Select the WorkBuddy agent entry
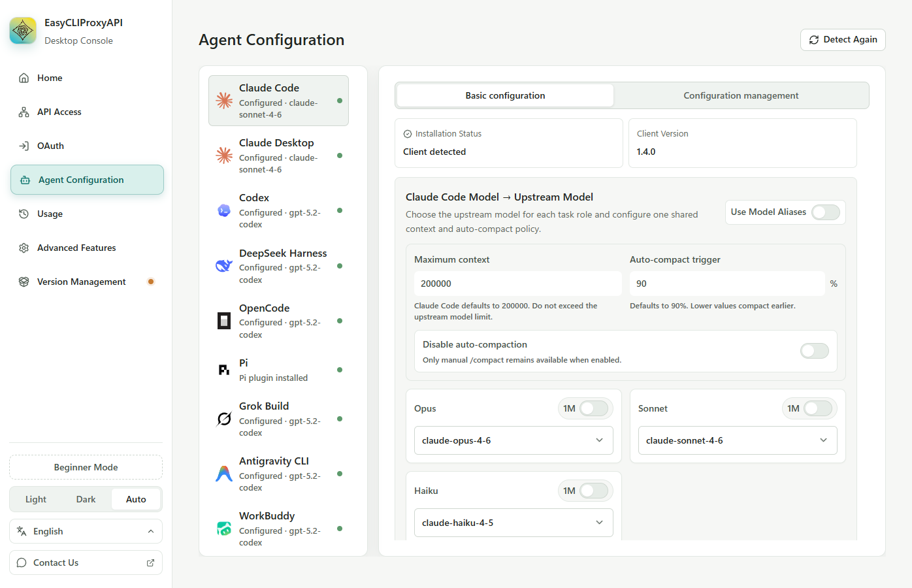Screen dimensions: 912x588 pyautogui.click(x=278, y=529)
